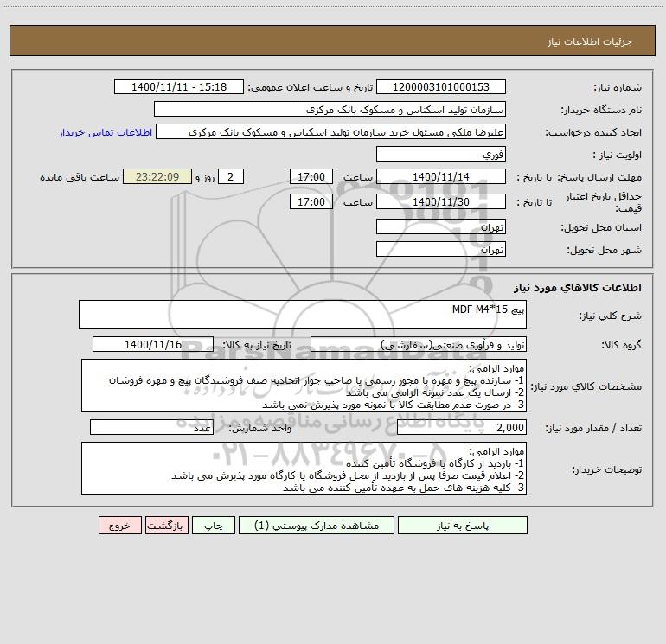Click the نام دستگاه خریدار label

coord(601,111)
